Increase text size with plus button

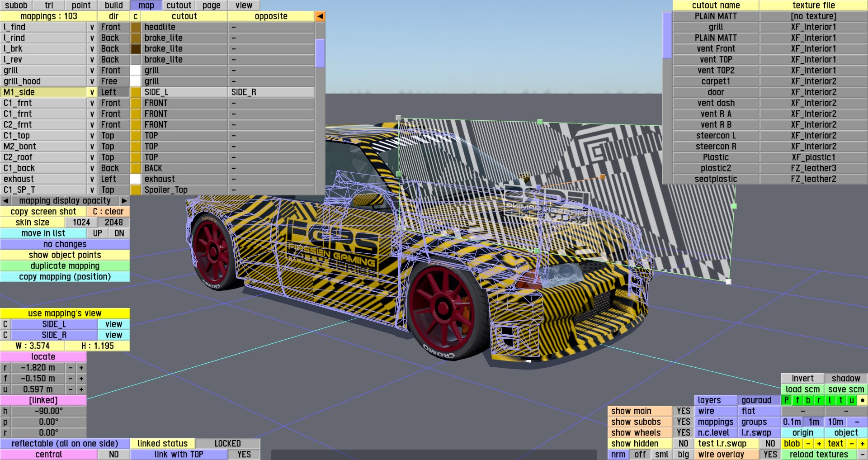863,444
